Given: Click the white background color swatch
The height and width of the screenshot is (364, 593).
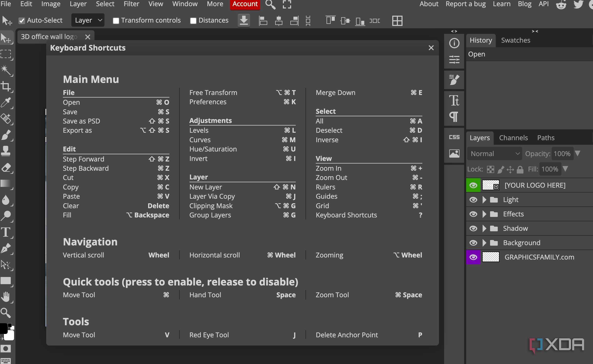Looking at the screenshot, I should coord(10,336).
